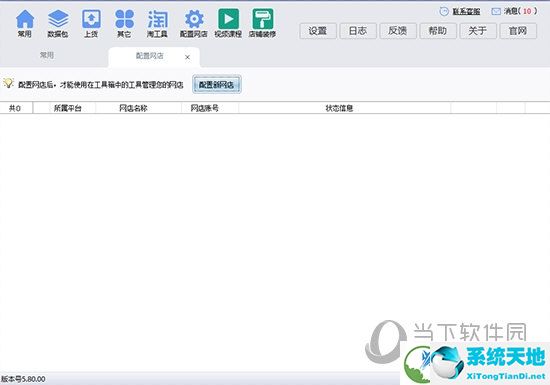Open the 淘工具 toolbar icon
This screenshot has width=550, height=385.
coord(157,23)
